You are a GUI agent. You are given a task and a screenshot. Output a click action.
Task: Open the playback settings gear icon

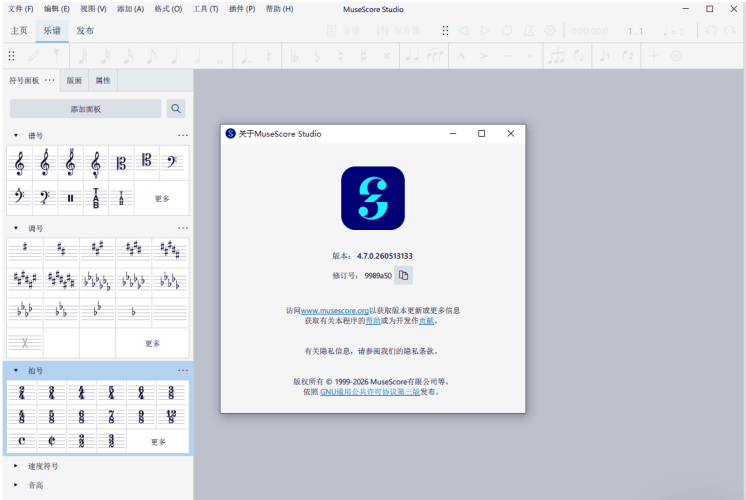550,31
